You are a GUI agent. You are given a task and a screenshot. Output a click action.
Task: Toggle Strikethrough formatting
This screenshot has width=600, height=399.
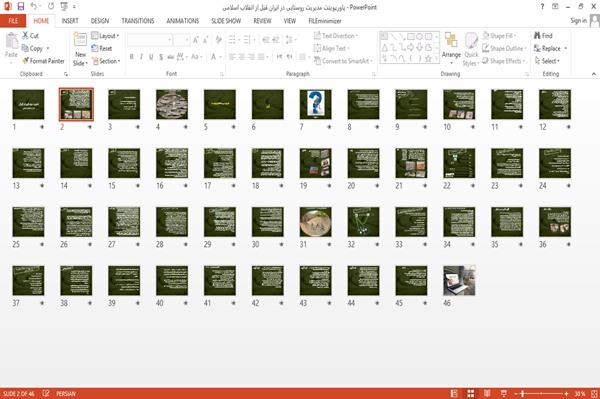tap(171, 57)
